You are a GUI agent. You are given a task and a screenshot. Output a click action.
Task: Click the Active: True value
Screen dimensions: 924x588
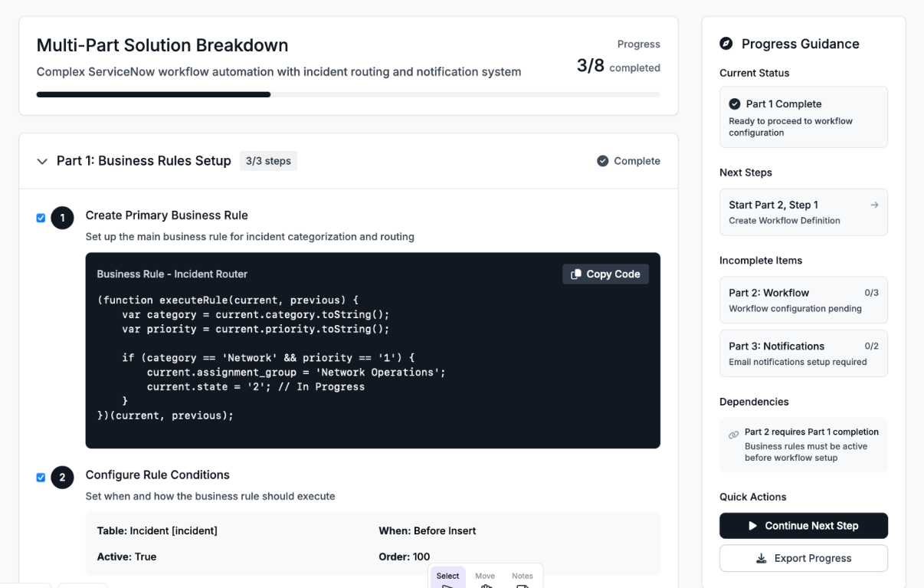[x=126, y=557]
